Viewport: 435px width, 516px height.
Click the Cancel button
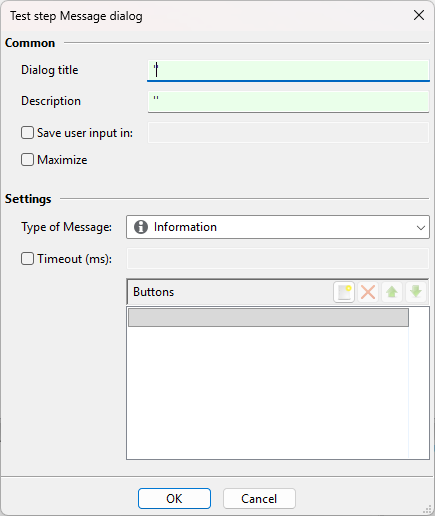tap(259, 499)
